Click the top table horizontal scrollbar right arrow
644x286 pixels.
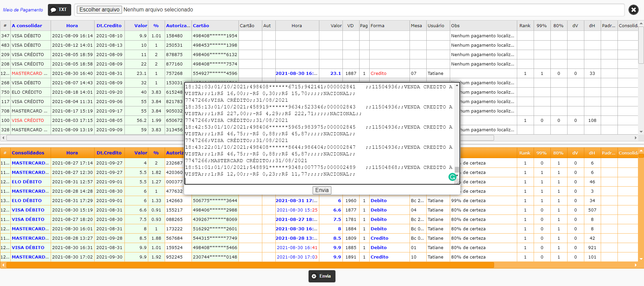click(x=635, y=138)
